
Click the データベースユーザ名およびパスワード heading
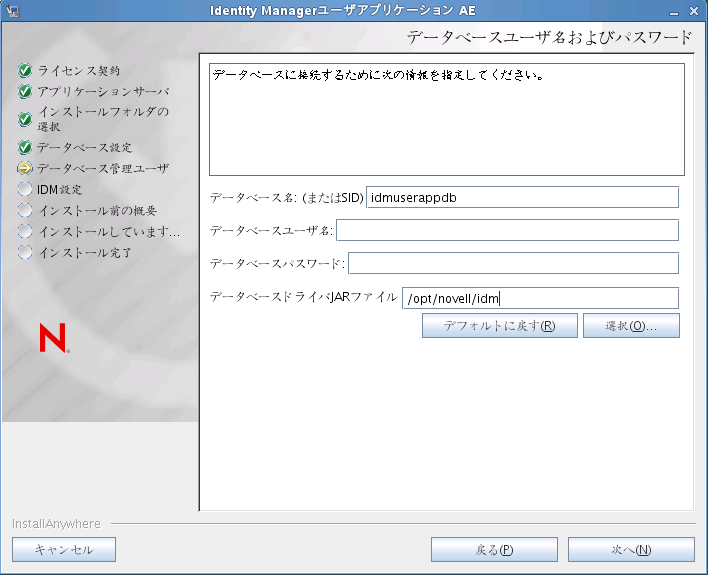[x=550, y=37]
